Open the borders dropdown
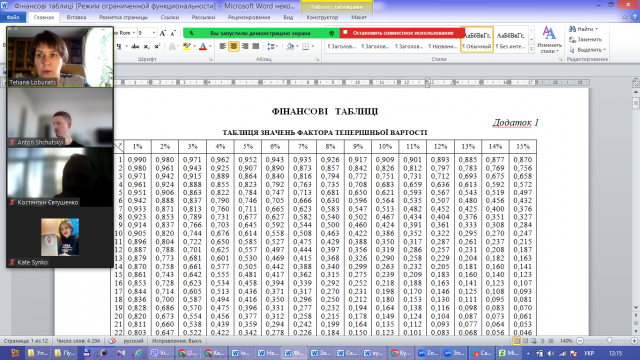This screenshot has height=360, width=640. coord(312,47)
